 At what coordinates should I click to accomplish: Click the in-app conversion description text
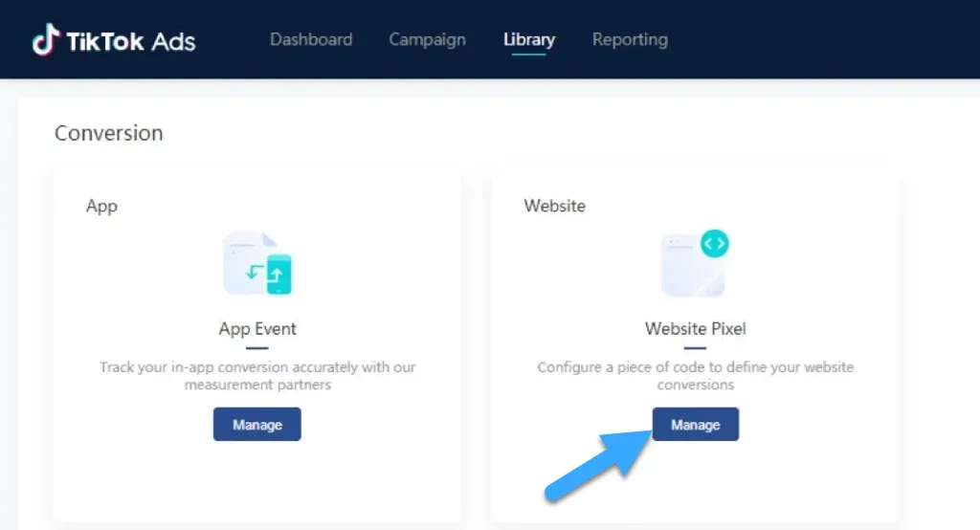[257, 376]
